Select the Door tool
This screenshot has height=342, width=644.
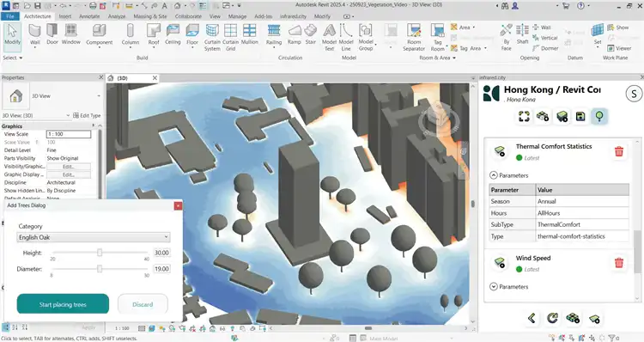point(52,34)
